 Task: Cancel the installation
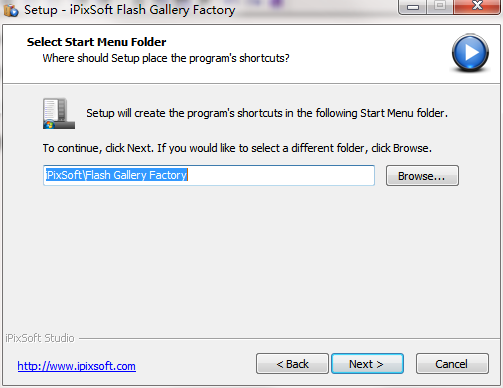(x=452, y=364)
